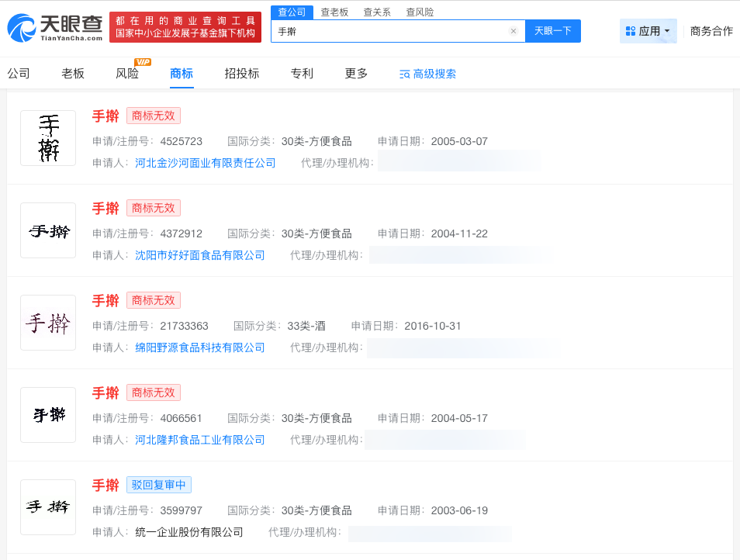Viewport: 740px width, 560px height.
Task: Switch to the 商标 results tab
Action: (182, 74)
